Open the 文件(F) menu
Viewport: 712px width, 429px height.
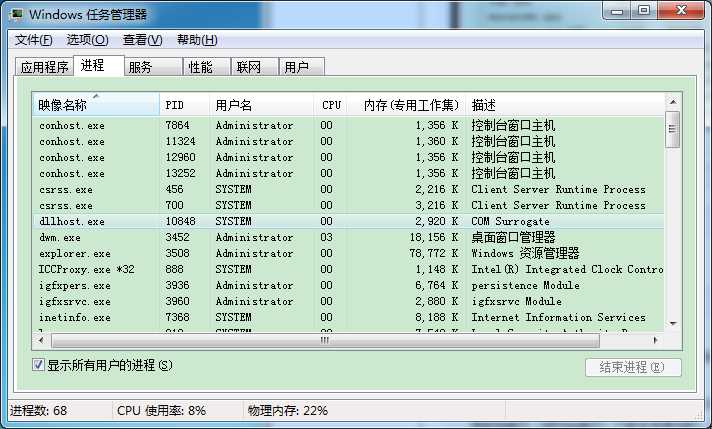tap(34, 40)
